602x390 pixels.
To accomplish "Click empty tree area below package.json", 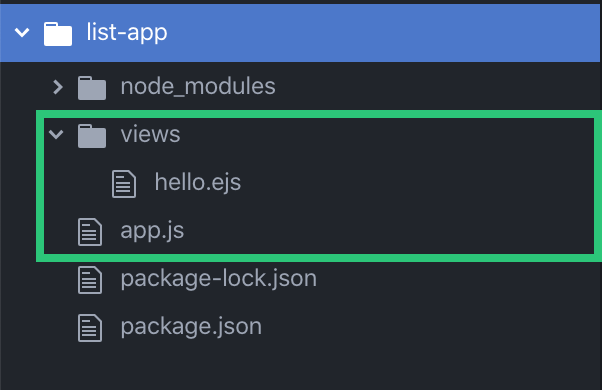I will pos(301,369).
